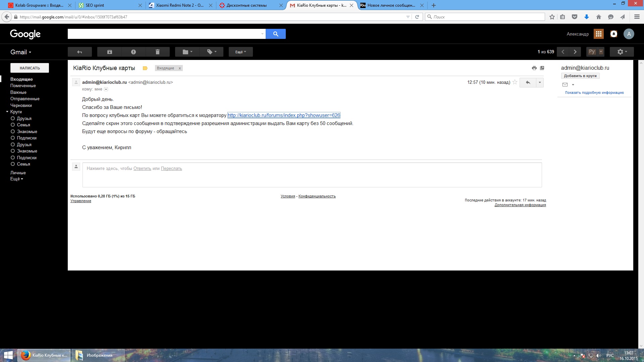Click the Archive icon in Gmail toolbar
Screen dimensions: 644x362
(x=109, y=52)
